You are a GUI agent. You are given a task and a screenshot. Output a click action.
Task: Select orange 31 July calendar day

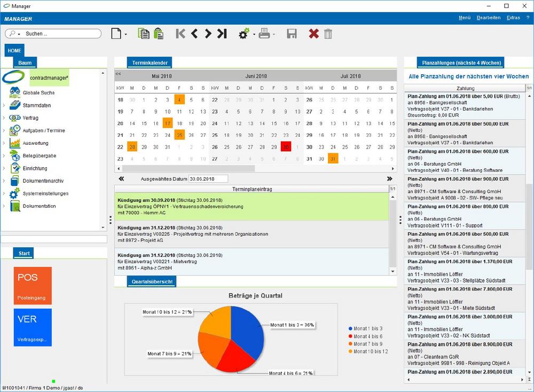click(x=333, y=159)
